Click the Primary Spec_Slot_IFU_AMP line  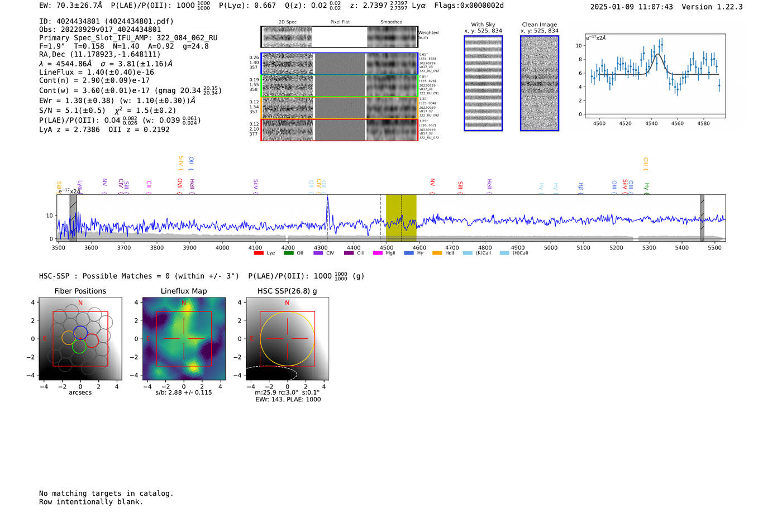click(128, 38)
